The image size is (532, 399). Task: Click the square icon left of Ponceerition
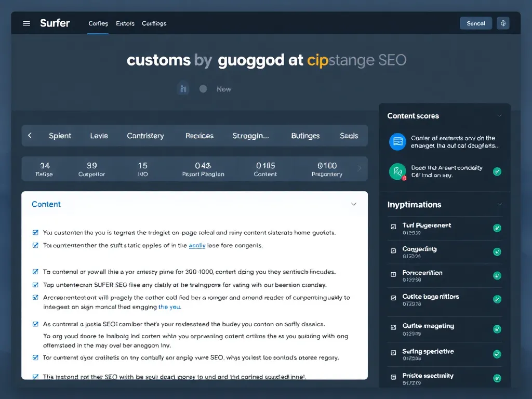394,274
